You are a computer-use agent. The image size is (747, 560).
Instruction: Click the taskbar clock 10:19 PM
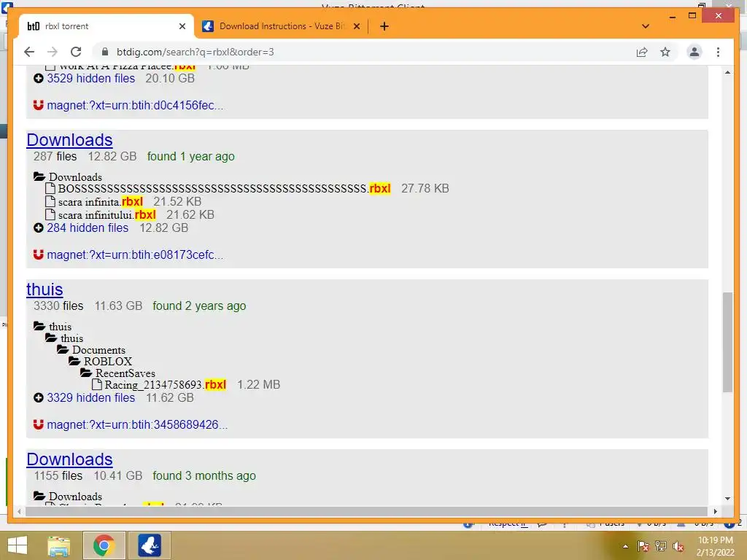tap(716, 546)
